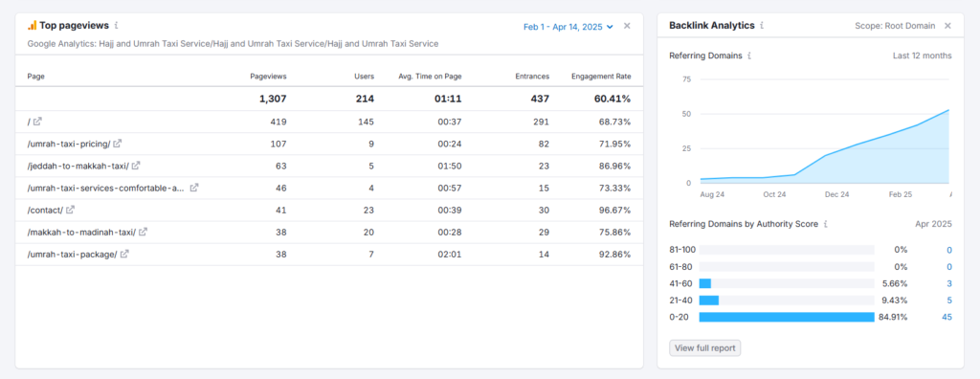The image size is (980, 379).
Task: Open the 3 domains count for 41-60 score
Action: 948,283
